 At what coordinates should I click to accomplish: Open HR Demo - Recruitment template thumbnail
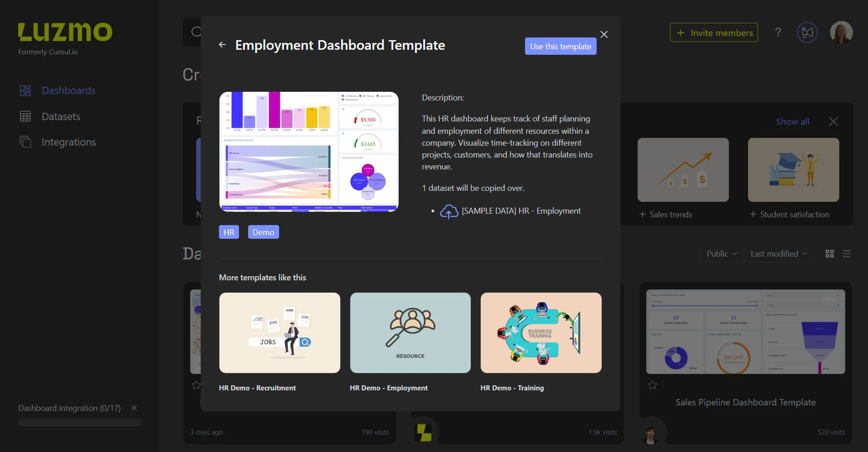coord(280,333)
